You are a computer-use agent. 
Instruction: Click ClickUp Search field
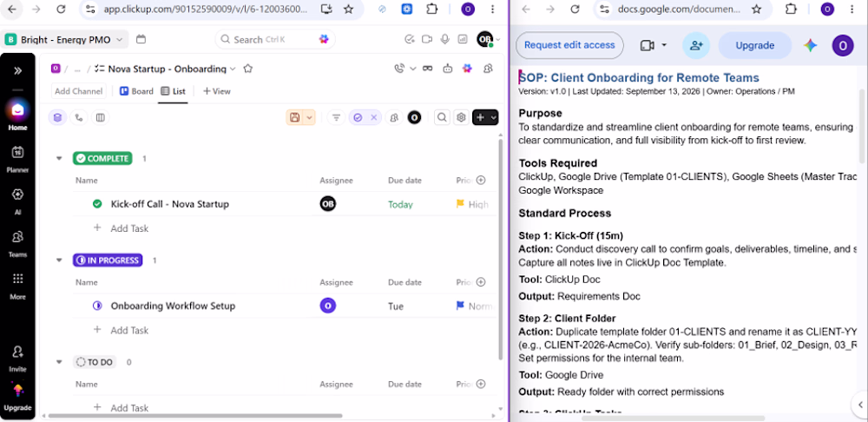coord(275,39)
